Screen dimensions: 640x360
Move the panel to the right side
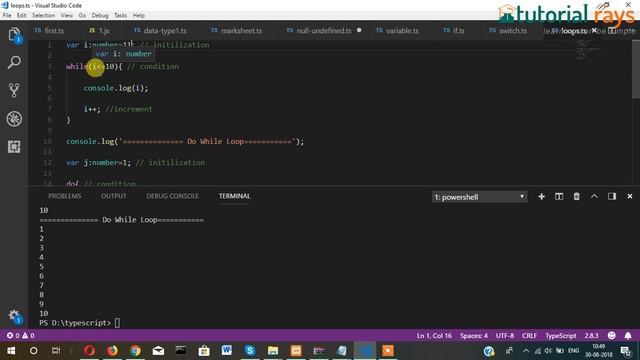[611, 197]
